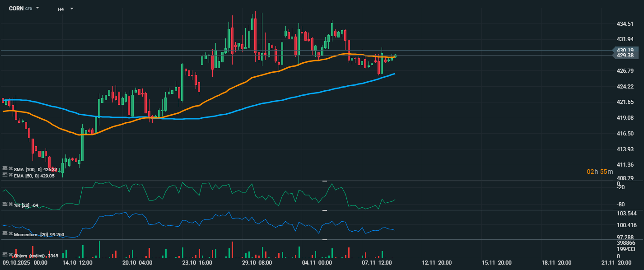Open EMA indicator settings icon
Image resolution: width=644 pixels, height=270 pixels.
(5, 174)
